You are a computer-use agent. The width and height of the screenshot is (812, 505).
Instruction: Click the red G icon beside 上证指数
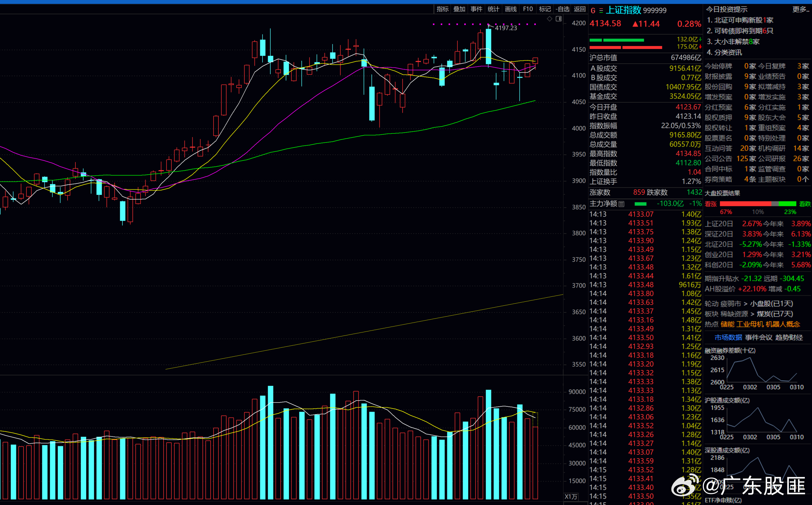pos(593,11)
